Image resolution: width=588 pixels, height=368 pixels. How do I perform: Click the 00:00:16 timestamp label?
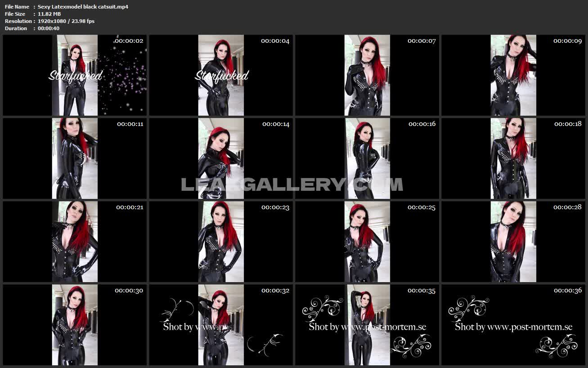pyautogui.click(x=422, y=124)
